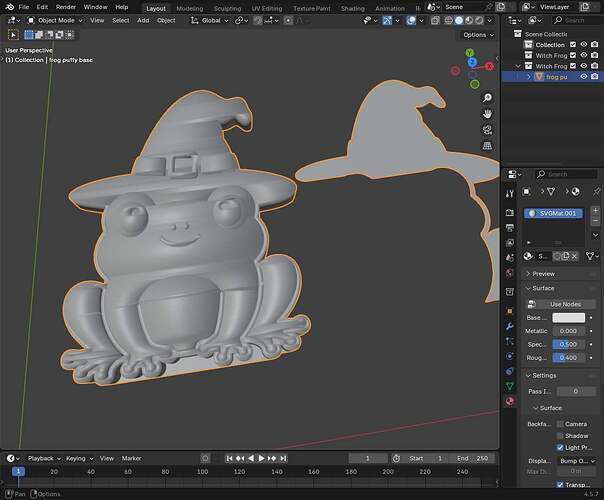604x500 pixels.
Task: Open the Help menu
Action: pyautogui.click(x=122, y=7)
